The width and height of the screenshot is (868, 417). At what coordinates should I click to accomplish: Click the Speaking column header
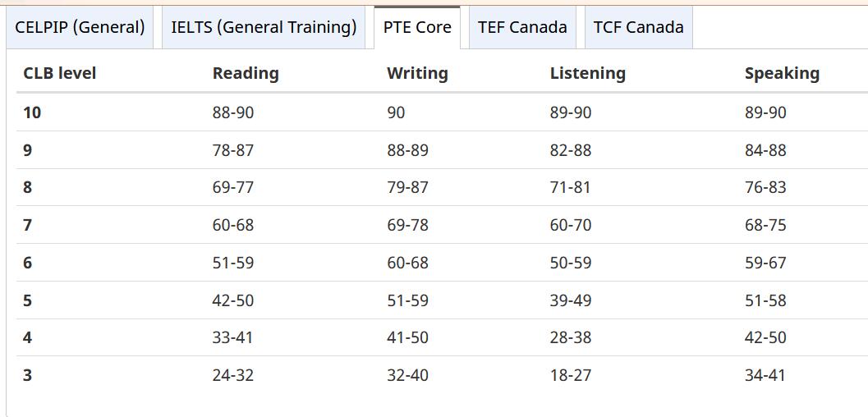pos(783,74)
